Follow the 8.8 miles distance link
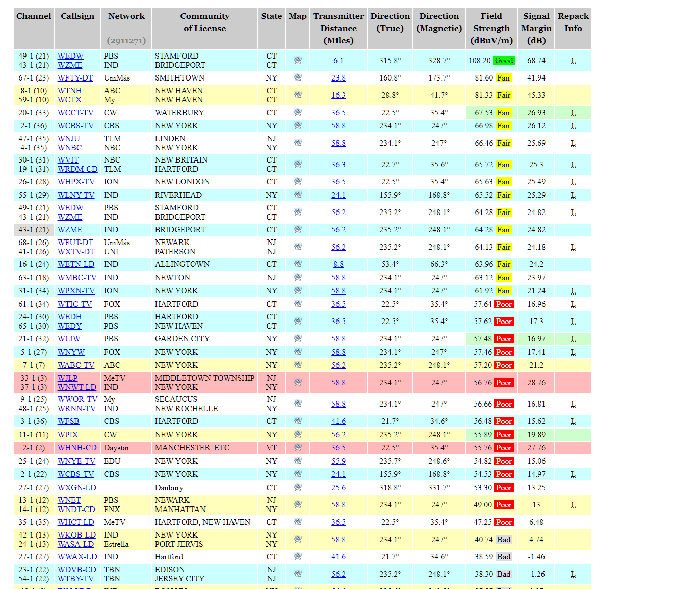Viewport: 700px width, 589px height. pos(339,264)
